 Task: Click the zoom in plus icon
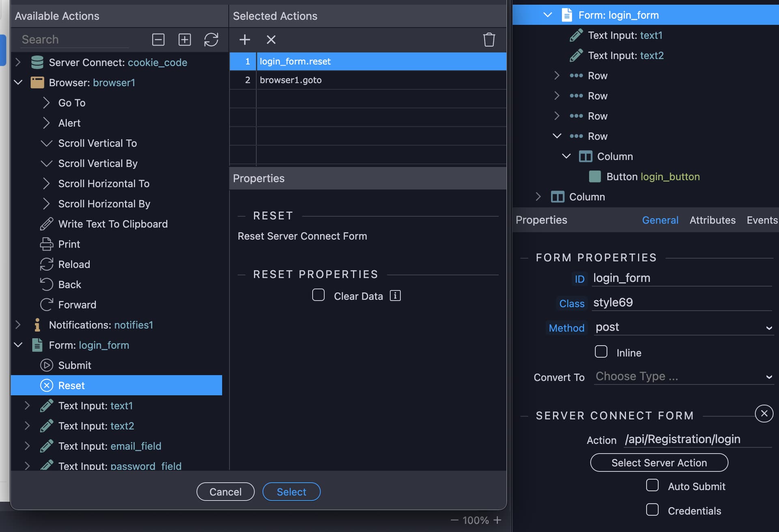pyautogui.click(x=497, y=520)
